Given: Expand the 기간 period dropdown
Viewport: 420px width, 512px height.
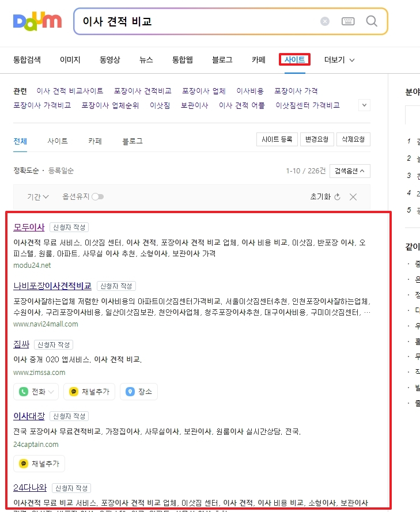Looking at the screenshot, I should pyautogui.click(x=37, y=196).
